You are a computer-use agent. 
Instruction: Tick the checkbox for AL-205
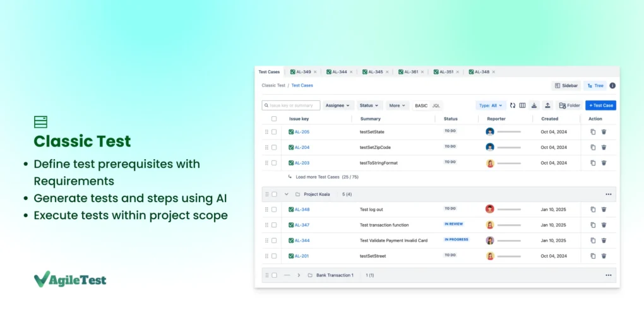click(x=274, y=132)
